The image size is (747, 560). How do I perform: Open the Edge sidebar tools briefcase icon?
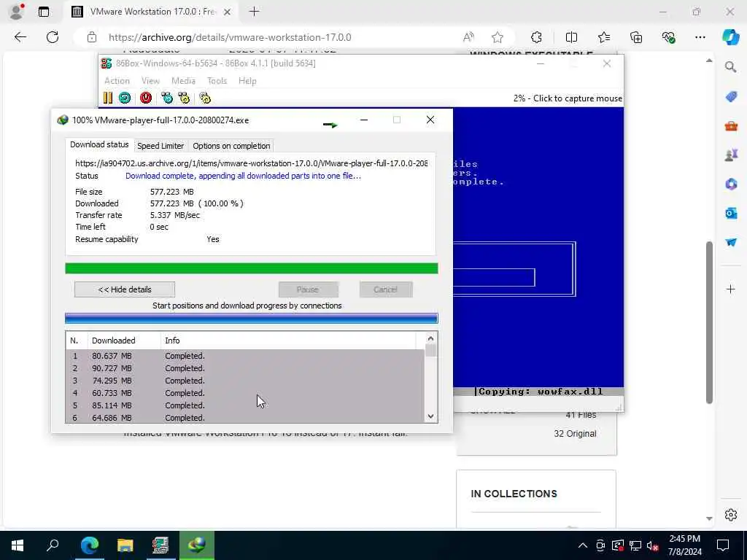coord(731,126)
